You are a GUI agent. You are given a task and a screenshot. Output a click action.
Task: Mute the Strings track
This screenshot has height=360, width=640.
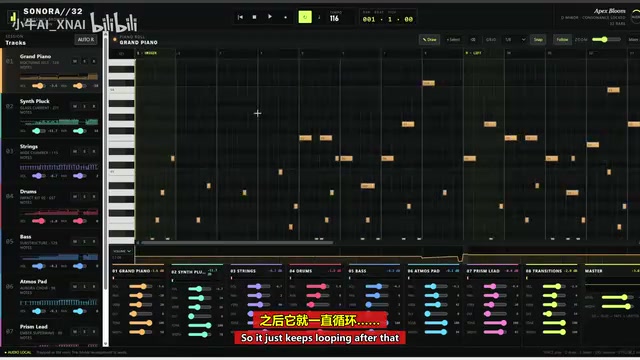click(x=75, y=151)
